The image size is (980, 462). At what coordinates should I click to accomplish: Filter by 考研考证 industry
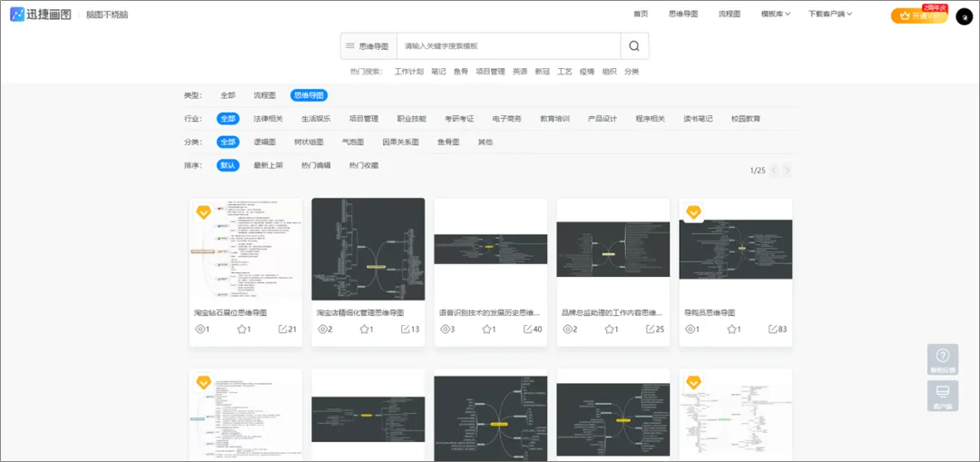tap(459, 118)
